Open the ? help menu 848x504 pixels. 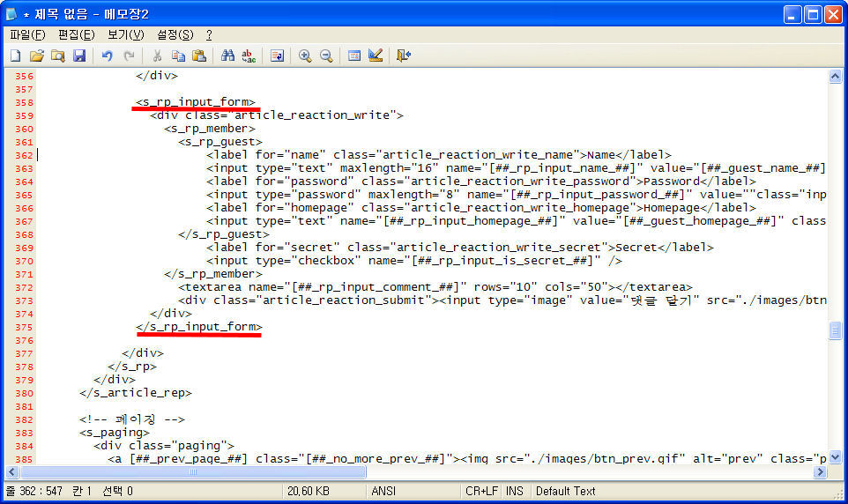(209, 34)
